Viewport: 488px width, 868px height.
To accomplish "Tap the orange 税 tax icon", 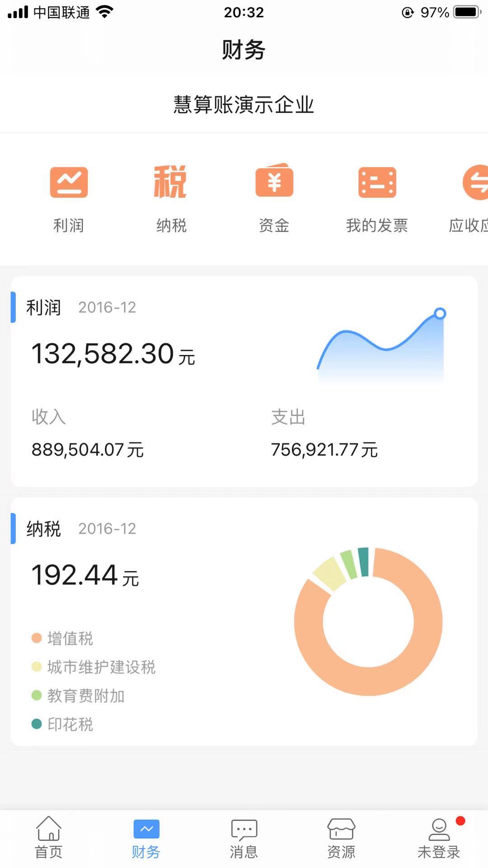I will pyautogui.click(x=171, y=183).
